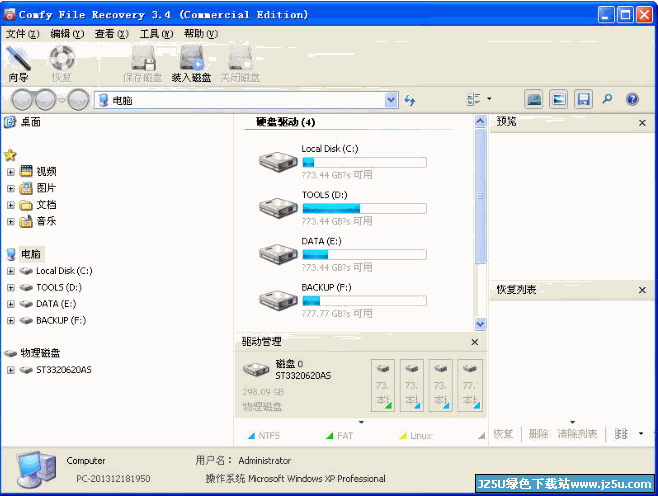Go forward with the navigation forward button

pyautogui.click(x=45, y=100)
